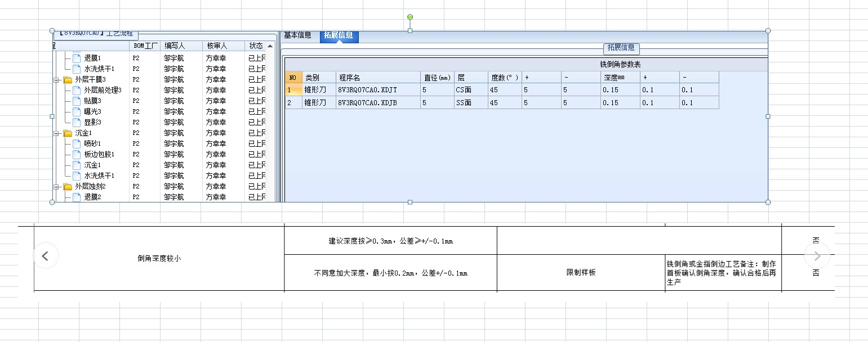Select row number 1 in parameter table
Image resolution: width=868 pixels, height=342 pixels.
point(293,89)
